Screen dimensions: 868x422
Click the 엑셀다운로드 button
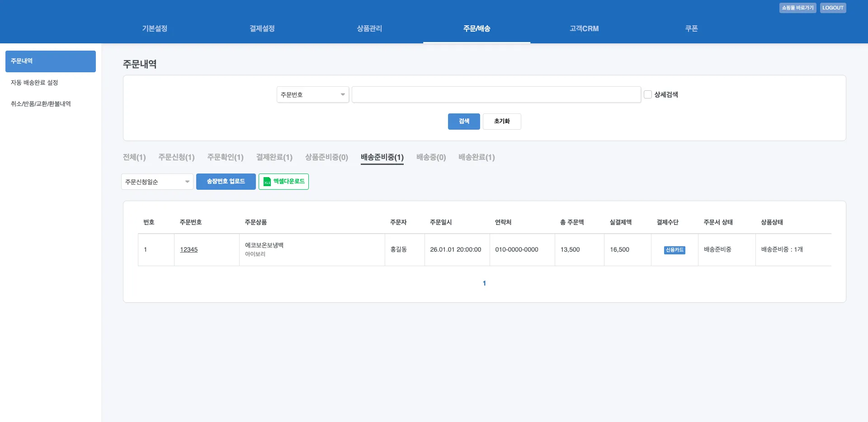point(283,182)
